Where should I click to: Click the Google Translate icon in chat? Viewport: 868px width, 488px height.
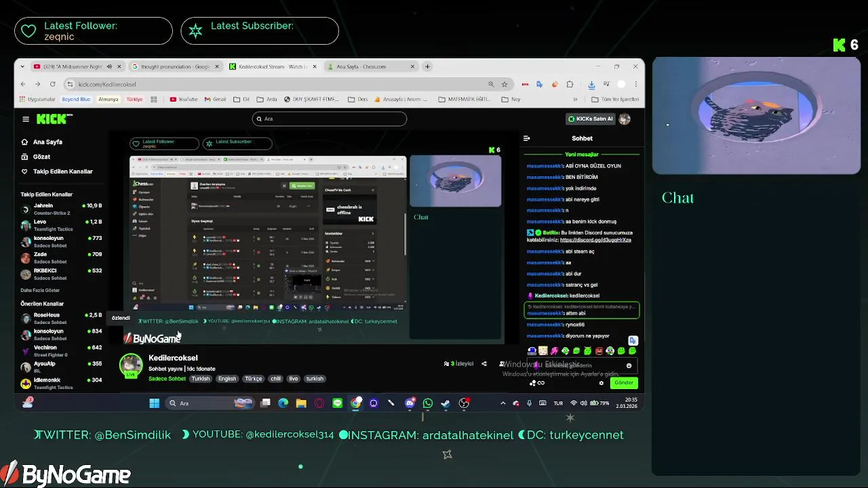point(633,340)
